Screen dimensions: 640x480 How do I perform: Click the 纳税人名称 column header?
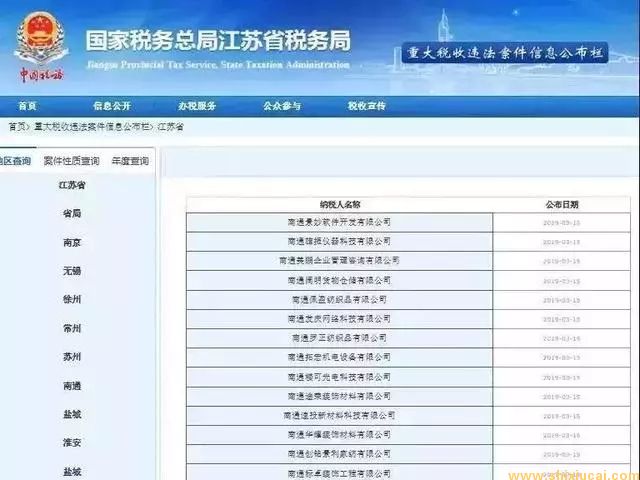(x=340, y=205)
